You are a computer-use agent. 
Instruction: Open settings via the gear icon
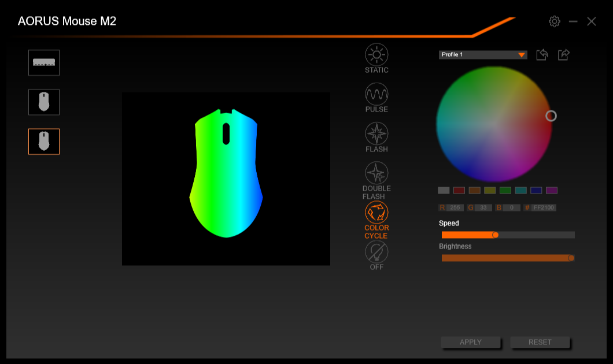555,21
